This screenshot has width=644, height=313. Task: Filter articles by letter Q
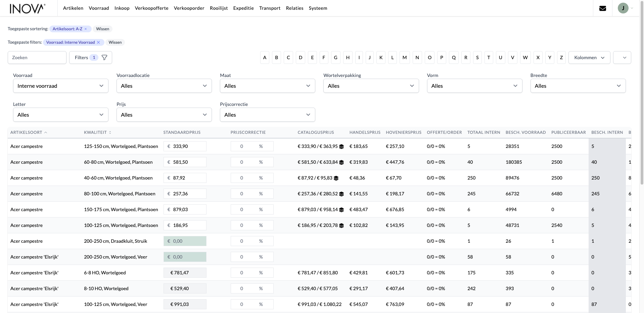pyautogui.click(x=454, y=57)
